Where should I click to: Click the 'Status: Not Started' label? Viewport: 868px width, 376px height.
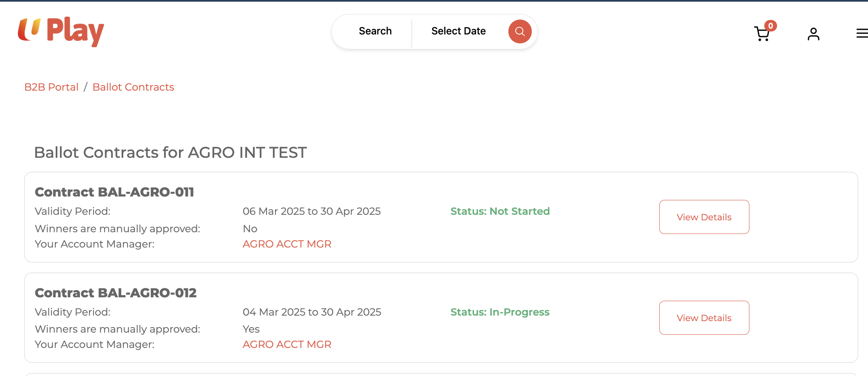click(500, 211)
